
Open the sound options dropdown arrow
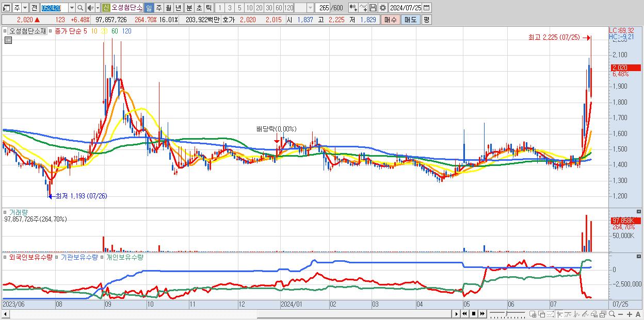(98, 8)
